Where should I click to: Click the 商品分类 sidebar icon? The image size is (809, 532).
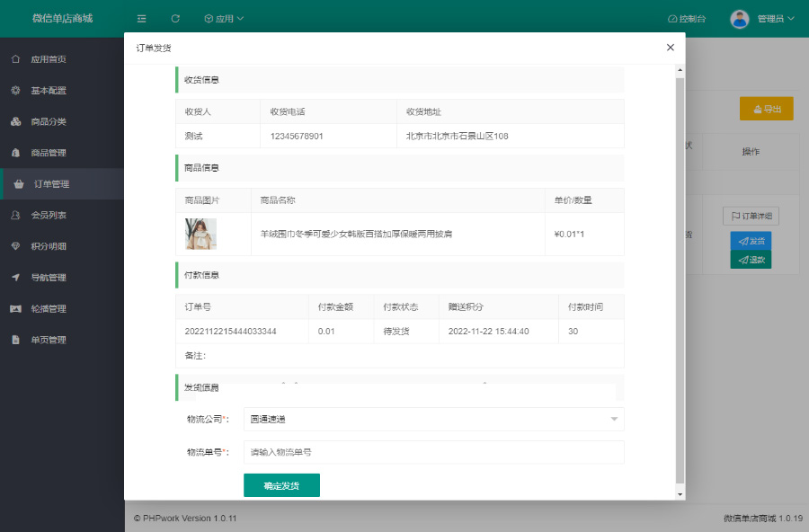coord(15,121)
